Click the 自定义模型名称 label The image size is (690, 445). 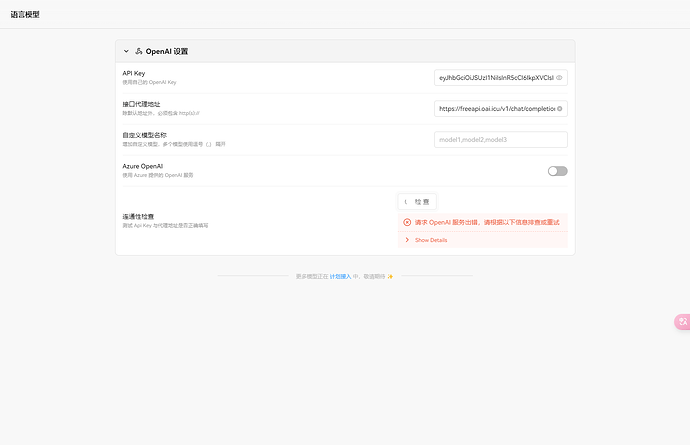(x=144, y=135)
